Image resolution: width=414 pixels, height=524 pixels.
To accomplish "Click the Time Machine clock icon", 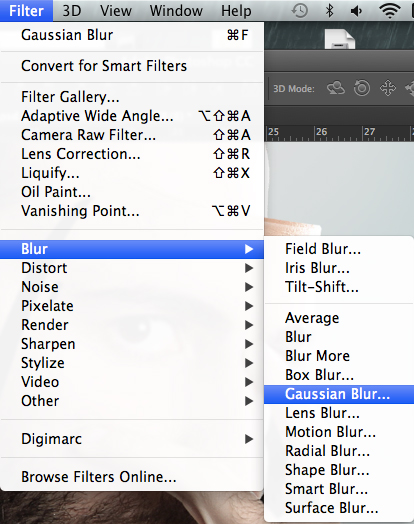I will 299,11.
